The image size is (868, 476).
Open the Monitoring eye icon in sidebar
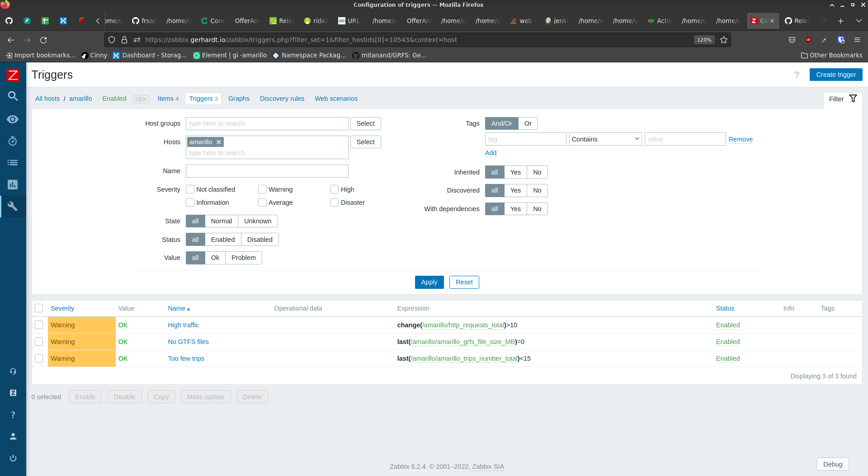[x=13, y=119]
